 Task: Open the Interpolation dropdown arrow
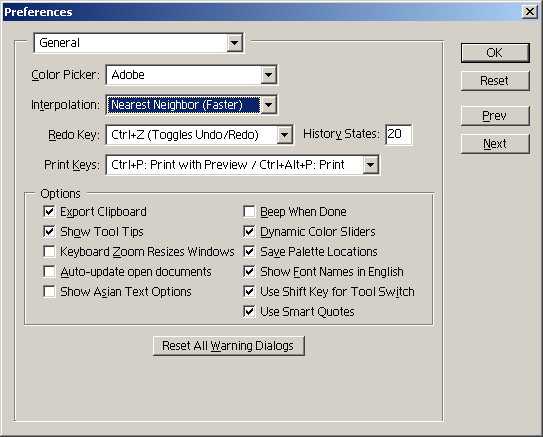[268, 105]
